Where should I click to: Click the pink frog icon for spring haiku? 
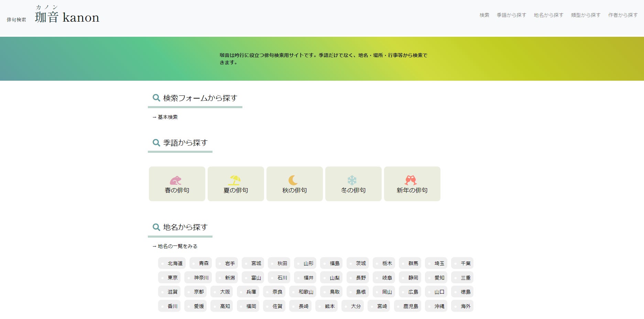click(x=175, y=180)
